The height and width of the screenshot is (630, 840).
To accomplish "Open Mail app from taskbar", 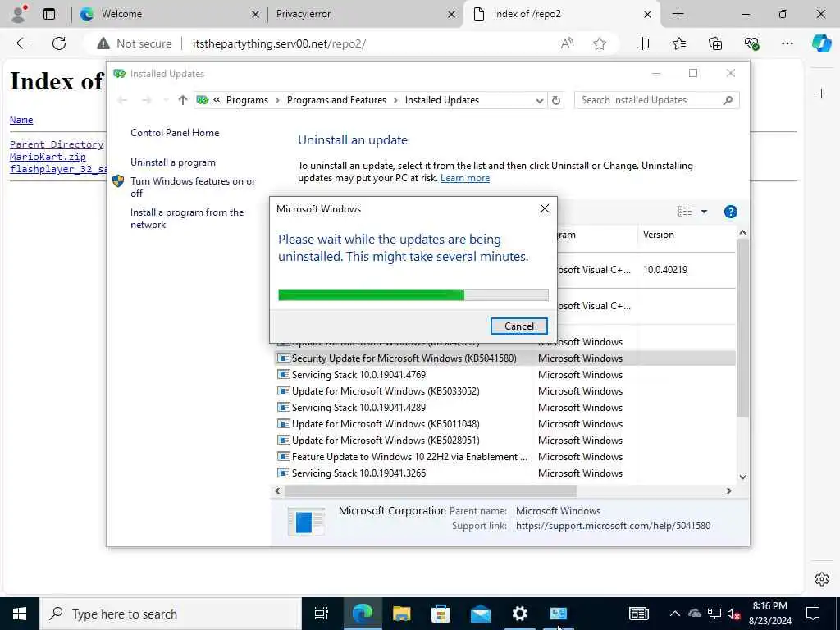I will click(x=480, y=614).
